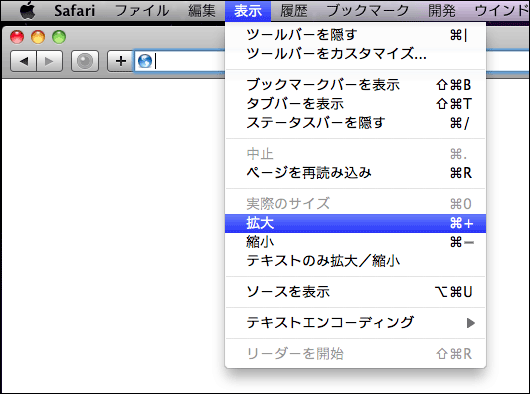530x394 pixels.
Task: Choose ステータスバーを隠す
Action: 355,123
